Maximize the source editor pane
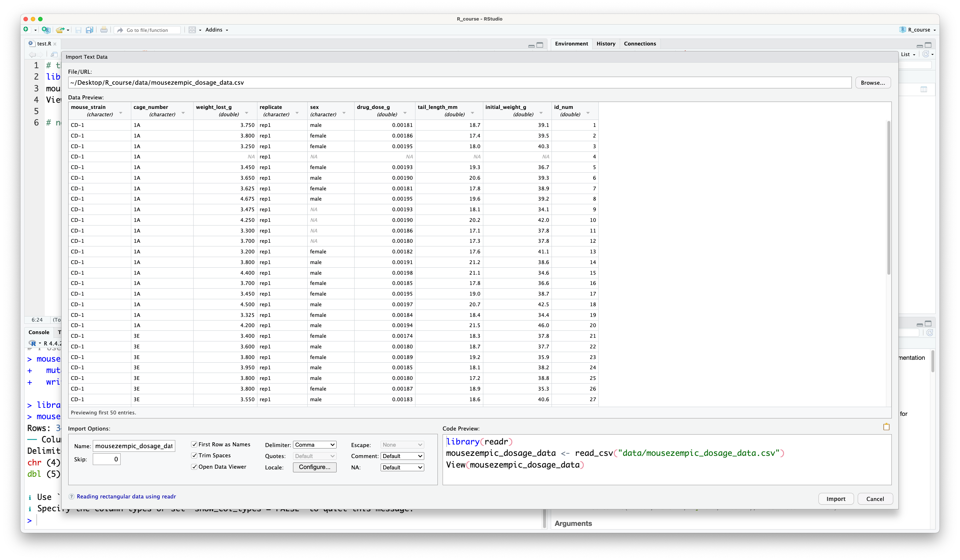 click(540, 45)
